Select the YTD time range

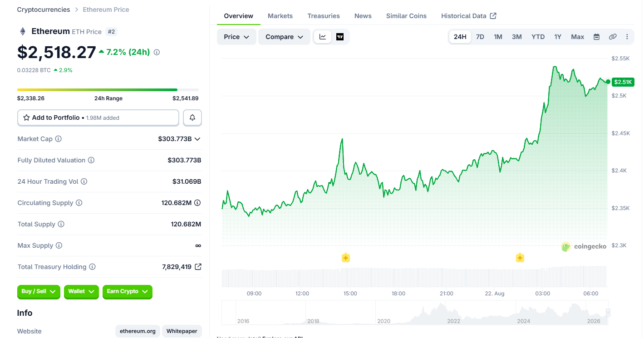538,37
